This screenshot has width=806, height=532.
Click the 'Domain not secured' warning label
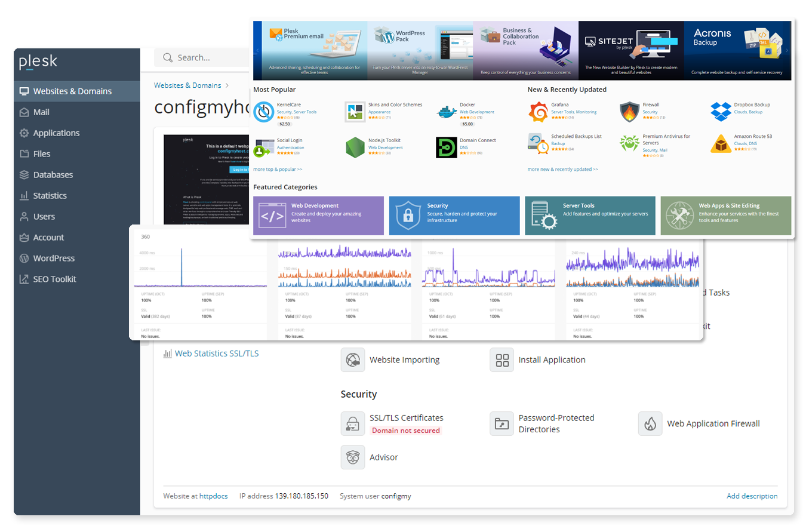tap(406, 430)
